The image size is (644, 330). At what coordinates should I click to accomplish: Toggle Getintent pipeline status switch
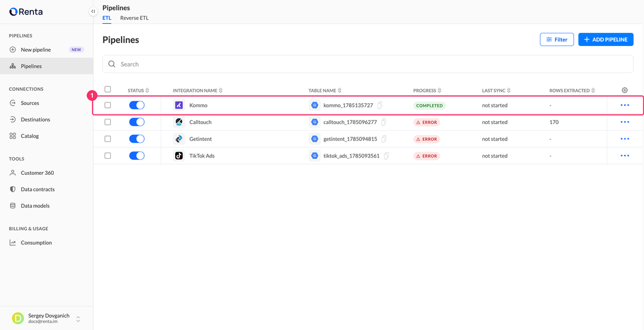pos(137,139)
